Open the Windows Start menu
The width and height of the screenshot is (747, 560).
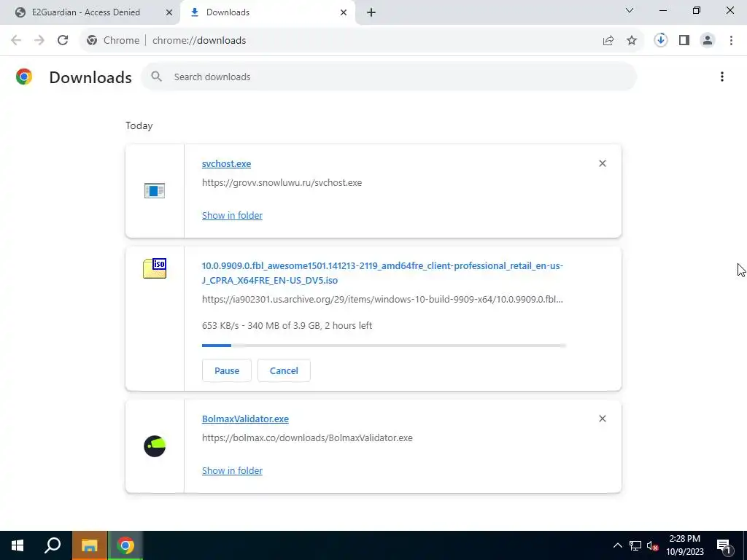coord(18,545)
